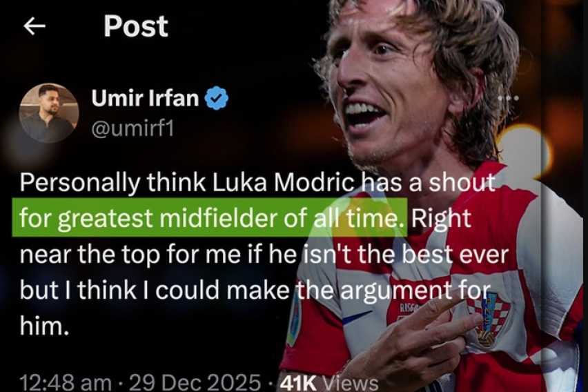The width and height of the screenshot is (588, 392).
Task: Go back using the left arrow
Action: [35, 26]
